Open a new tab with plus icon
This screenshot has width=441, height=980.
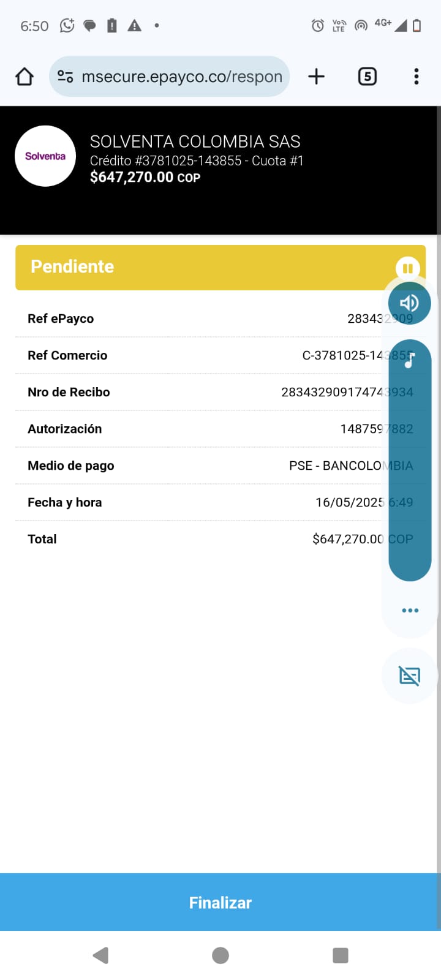point(316,77)
